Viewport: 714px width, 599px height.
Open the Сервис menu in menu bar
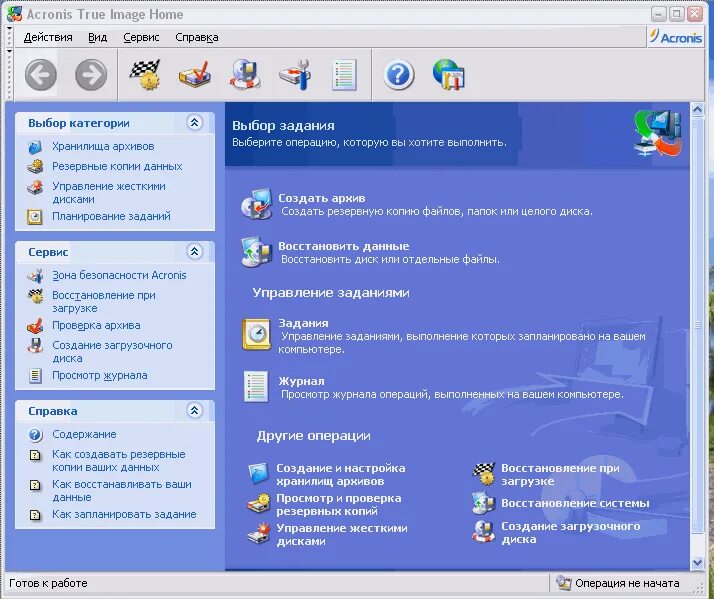click(x=141, y=37)
